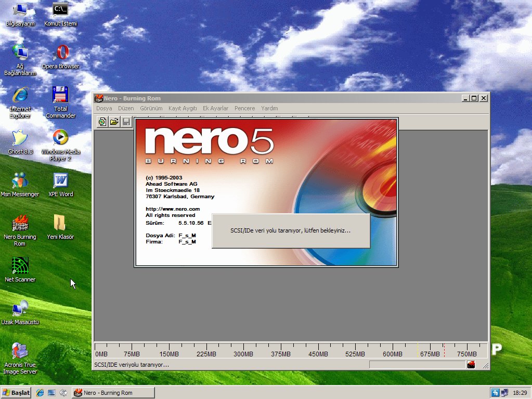Screen dimensions: 532x399
Task: Open the Kayıt Aygıtı menu
Action: (183, 108)
